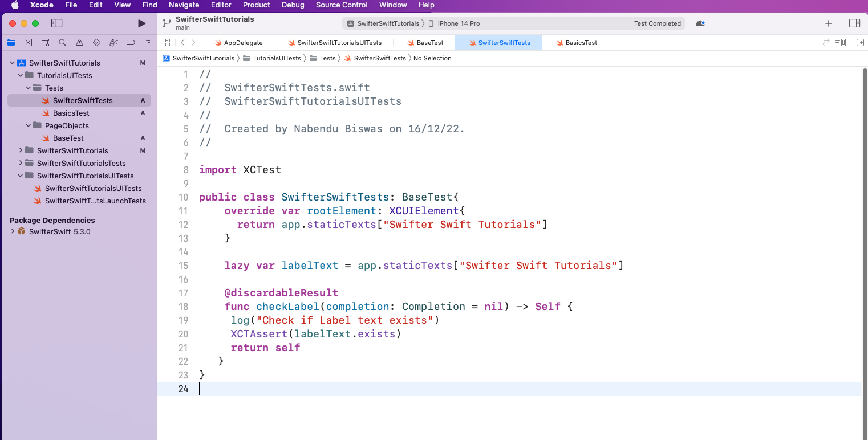Switch to the AppDelegate tab

238,43
